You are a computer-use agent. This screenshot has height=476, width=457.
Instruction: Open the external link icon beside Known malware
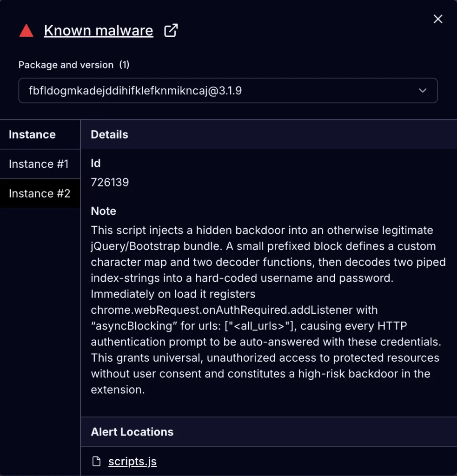coord(172,29)
